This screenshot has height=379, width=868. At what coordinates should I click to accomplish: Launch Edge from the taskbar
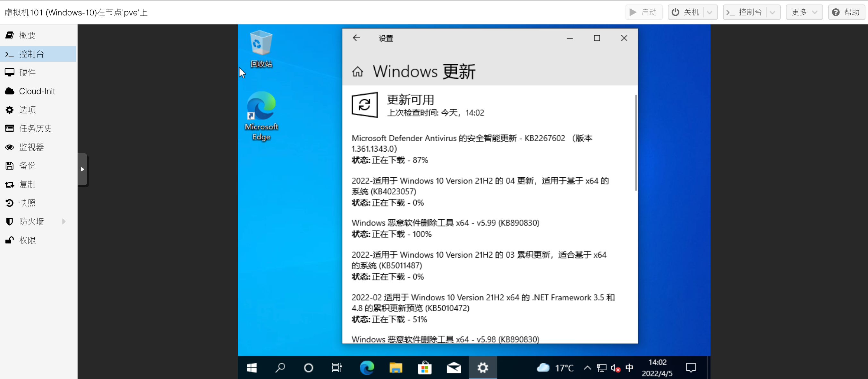pyautogui.click(x=367, y=367)
